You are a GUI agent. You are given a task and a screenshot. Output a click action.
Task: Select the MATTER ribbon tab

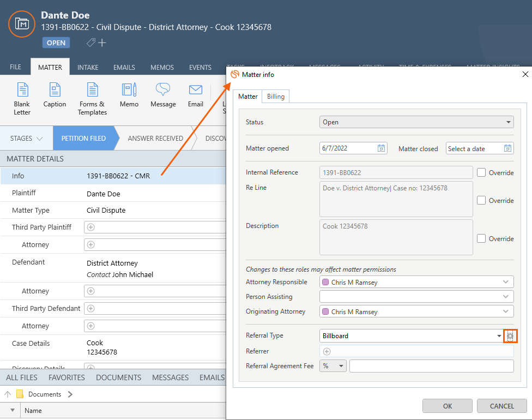pyautogui.click(x=50, y=67)
